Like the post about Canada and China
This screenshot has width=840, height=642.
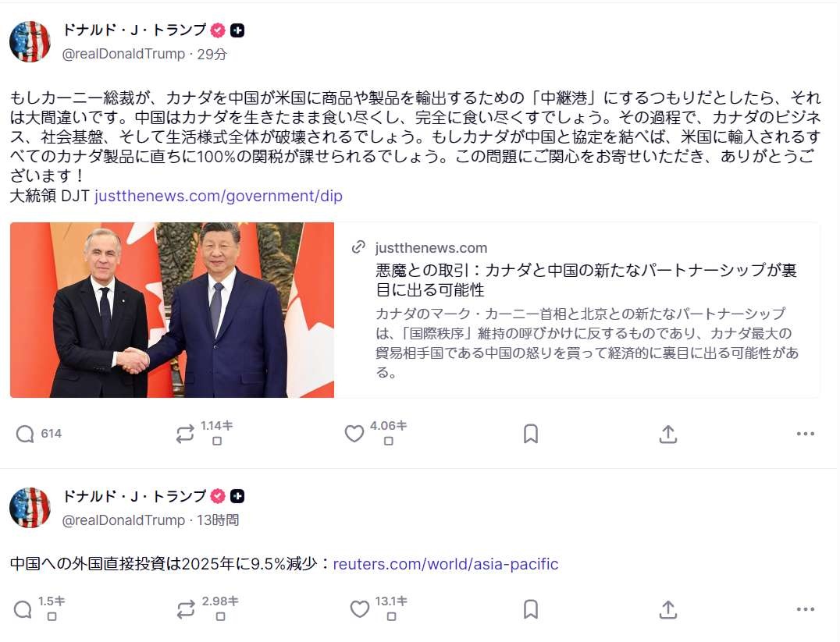coord(354,434)
